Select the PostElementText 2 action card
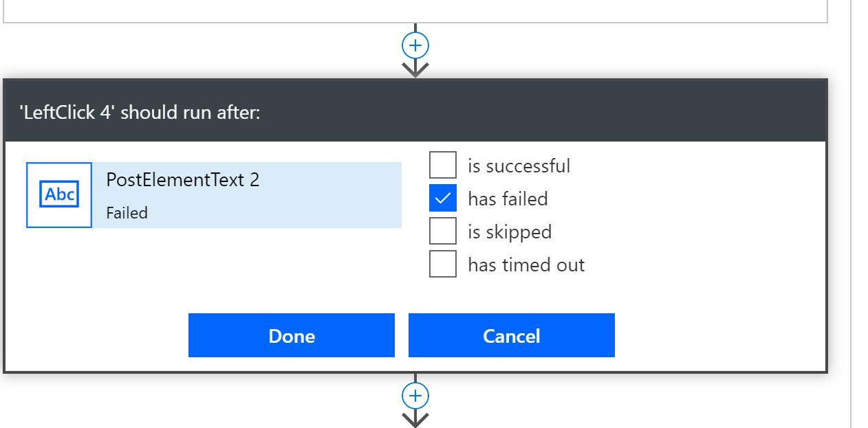Viewport: 868px width, 428px height. point(213,194)
